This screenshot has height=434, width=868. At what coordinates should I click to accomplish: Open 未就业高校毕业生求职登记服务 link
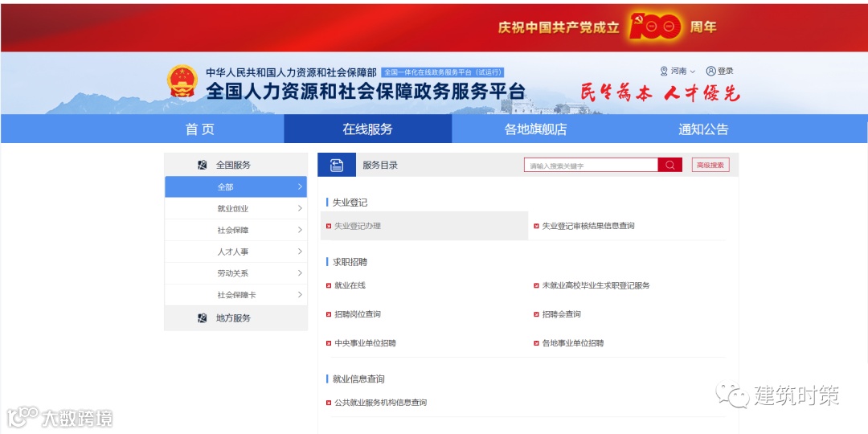pos(596,285)
